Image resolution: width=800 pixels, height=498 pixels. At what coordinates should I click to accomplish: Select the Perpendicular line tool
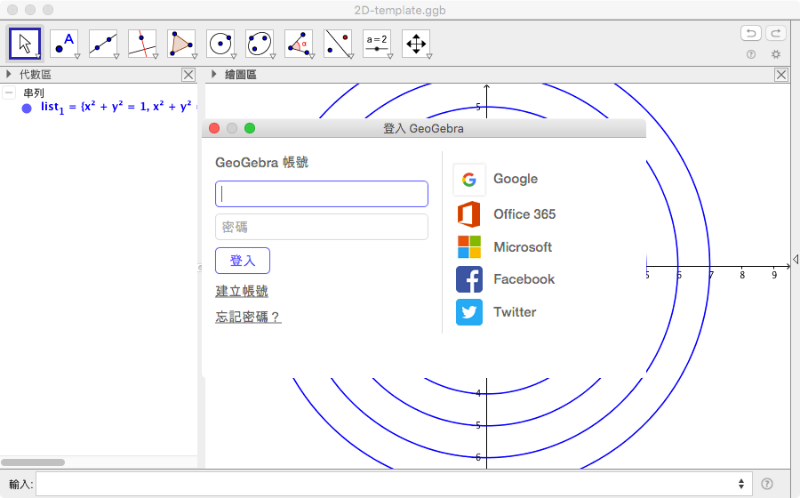(142, 43)
